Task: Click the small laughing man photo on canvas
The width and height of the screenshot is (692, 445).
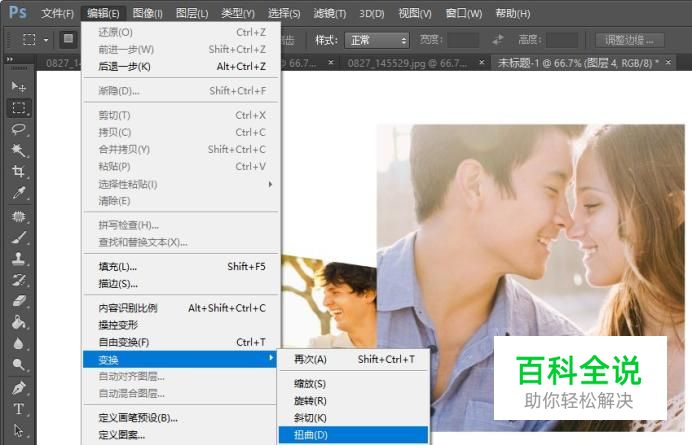Action: point(328,302)
